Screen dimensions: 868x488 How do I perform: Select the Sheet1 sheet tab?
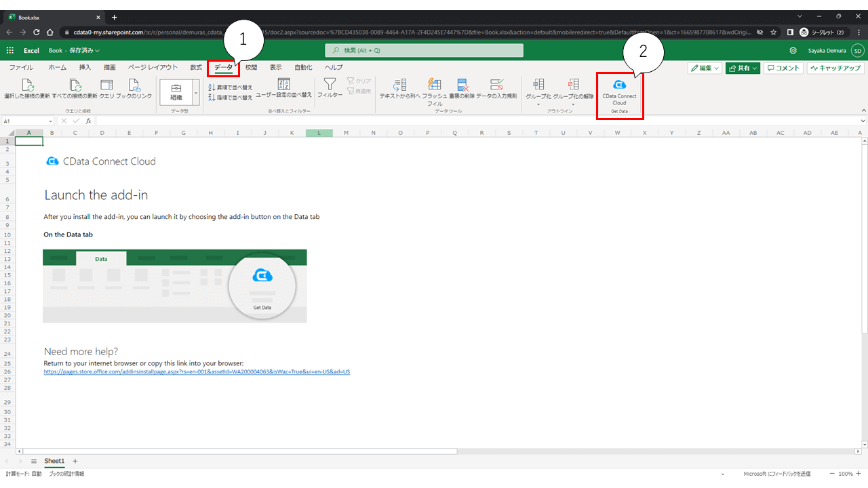pos(54,461)
